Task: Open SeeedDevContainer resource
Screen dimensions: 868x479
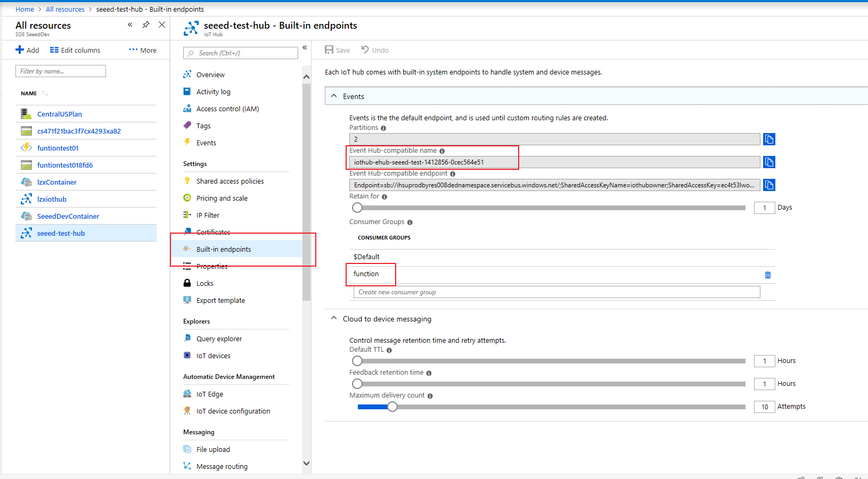Action: [68, 216]
